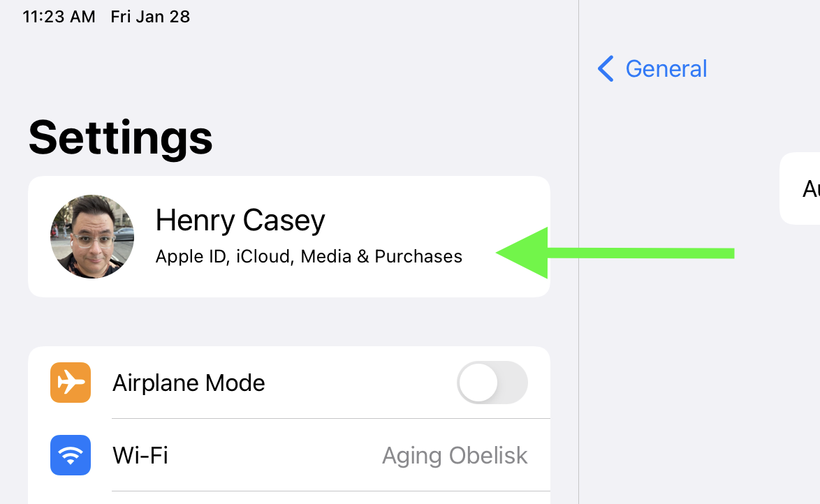Select the Airplane Mode label

pos(189,383)
